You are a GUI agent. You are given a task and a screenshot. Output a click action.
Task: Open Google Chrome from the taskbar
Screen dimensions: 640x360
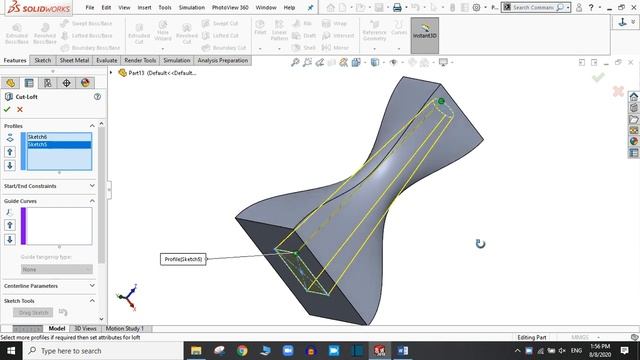(x=242, y=351)
